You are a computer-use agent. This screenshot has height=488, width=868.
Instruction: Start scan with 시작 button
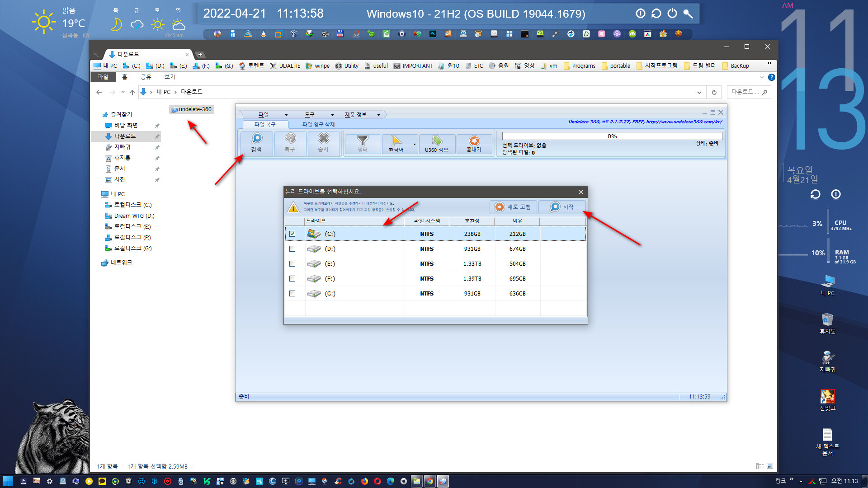tap(562, 207)
